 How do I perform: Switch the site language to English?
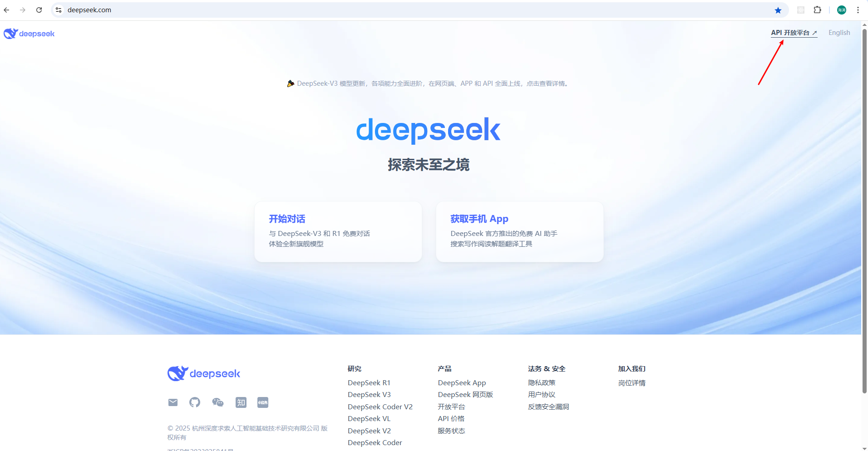[x=838, y=32]
